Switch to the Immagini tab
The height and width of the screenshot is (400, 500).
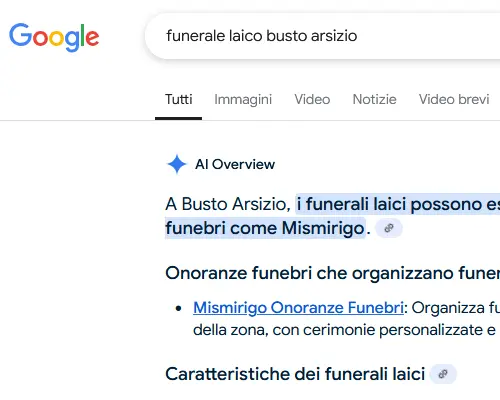tap(243, 99)
